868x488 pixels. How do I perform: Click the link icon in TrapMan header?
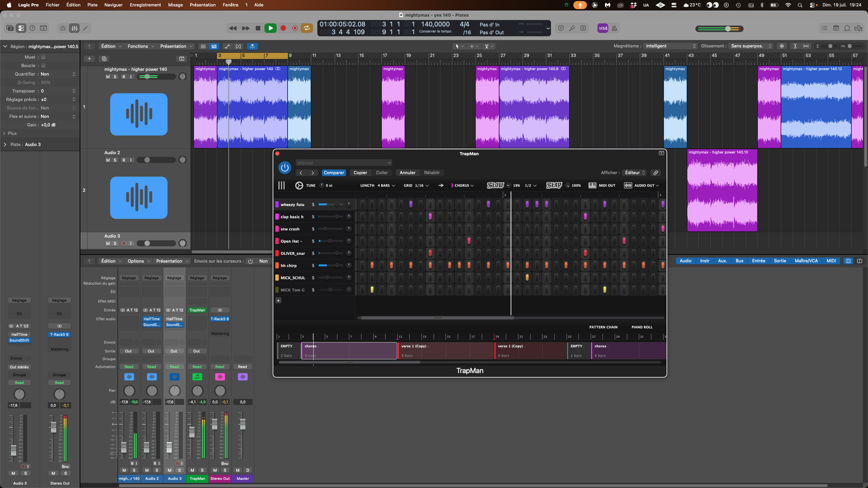(656, 173)
